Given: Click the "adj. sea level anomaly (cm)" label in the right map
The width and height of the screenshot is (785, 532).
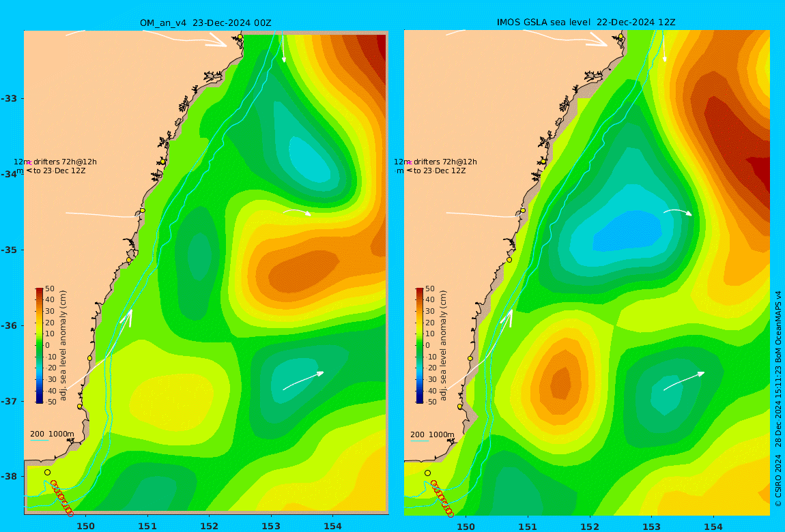Looking at the screenshot, I should (444, 346).
